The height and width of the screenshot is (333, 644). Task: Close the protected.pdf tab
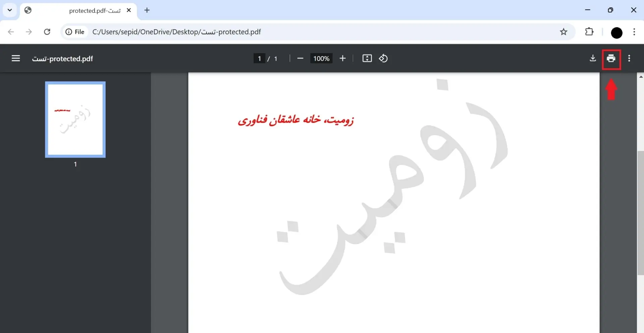[x=129, y=10]
